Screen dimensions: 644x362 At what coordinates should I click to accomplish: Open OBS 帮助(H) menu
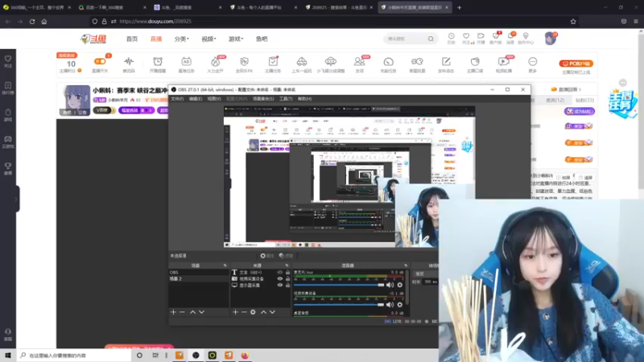(x=305, y=99)
